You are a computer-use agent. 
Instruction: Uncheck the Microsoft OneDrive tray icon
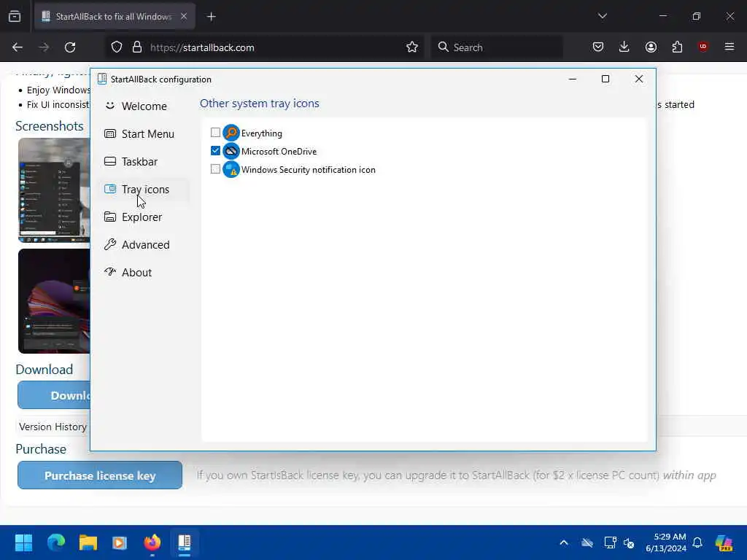click(x=215, y=151)
